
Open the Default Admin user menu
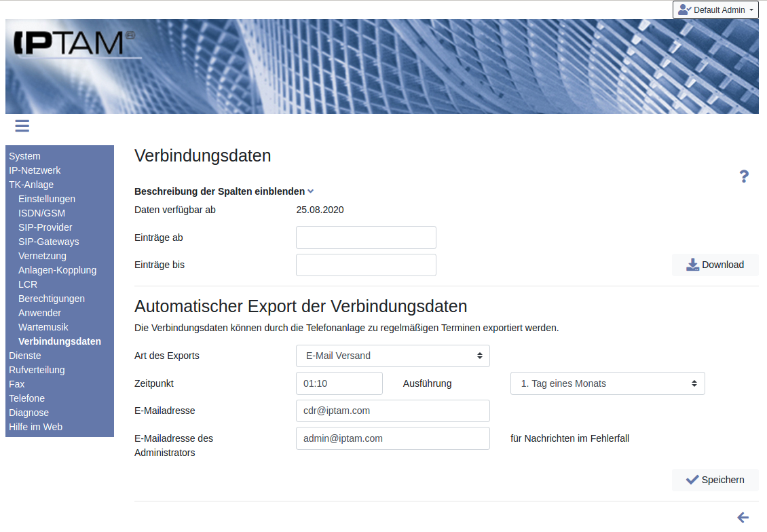click(715, 10)
